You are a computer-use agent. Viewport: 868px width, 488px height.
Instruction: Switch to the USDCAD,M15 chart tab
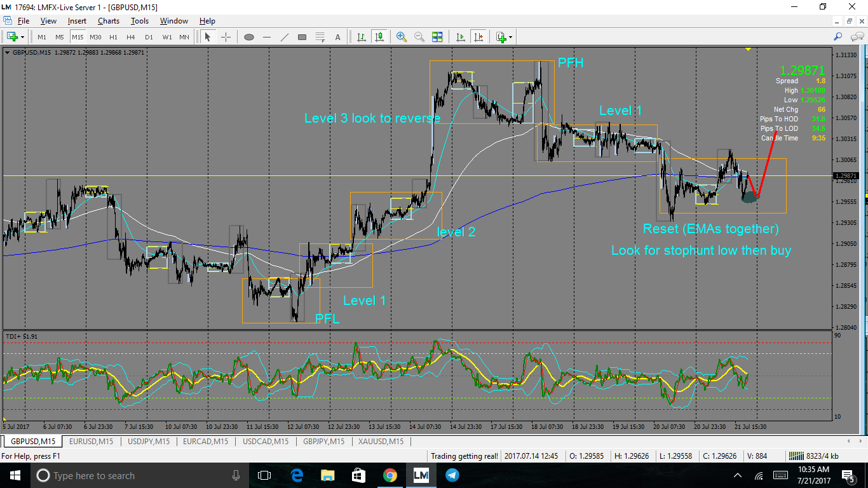(265, 441)
